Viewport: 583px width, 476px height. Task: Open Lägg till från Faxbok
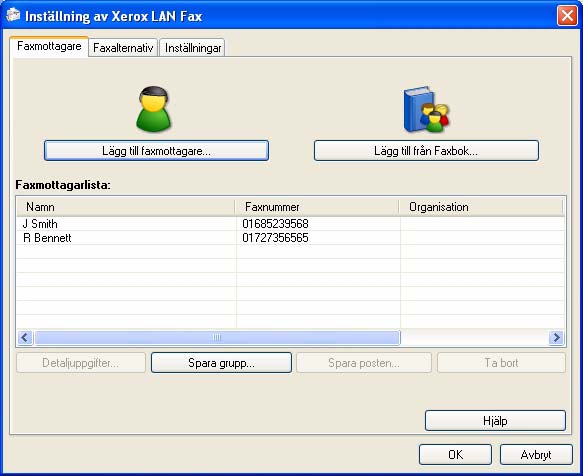[x=426, y=151]
